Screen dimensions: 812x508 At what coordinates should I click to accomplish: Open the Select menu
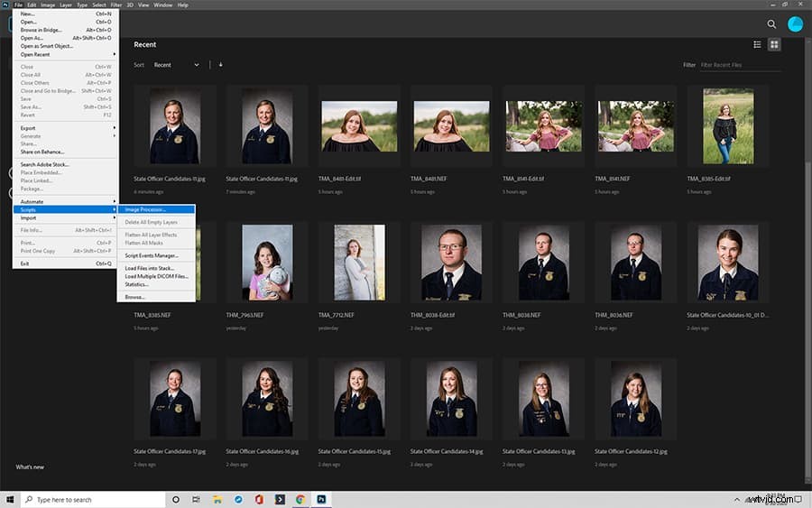[x=99, y=5]
